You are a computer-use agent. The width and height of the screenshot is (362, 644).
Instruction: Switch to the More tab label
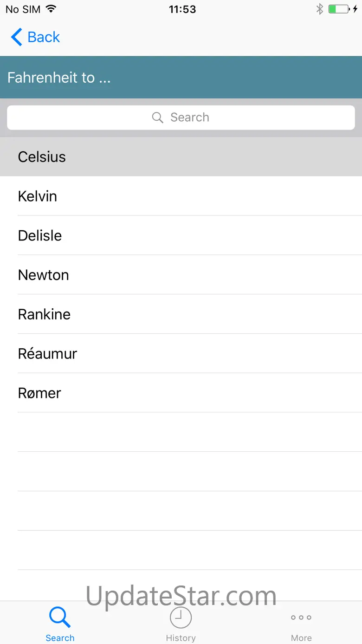[x=301, y=638]
